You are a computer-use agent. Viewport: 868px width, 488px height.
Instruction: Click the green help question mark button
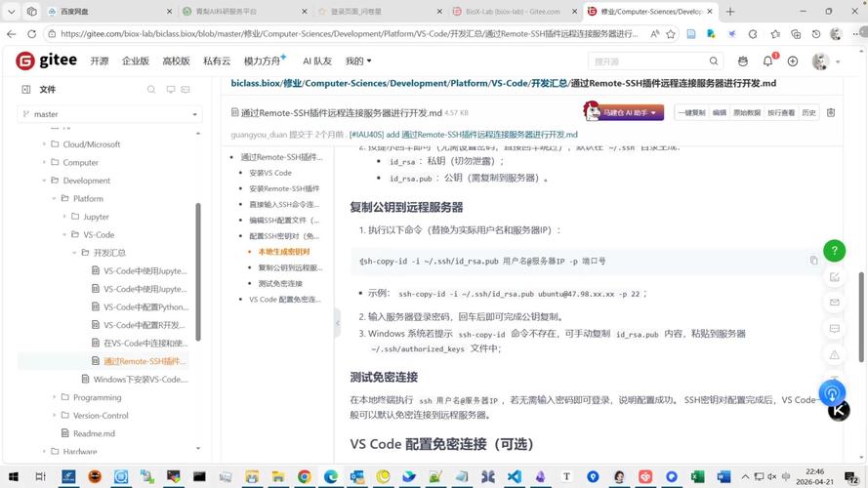pyautogui.click(x=834, y=251)
